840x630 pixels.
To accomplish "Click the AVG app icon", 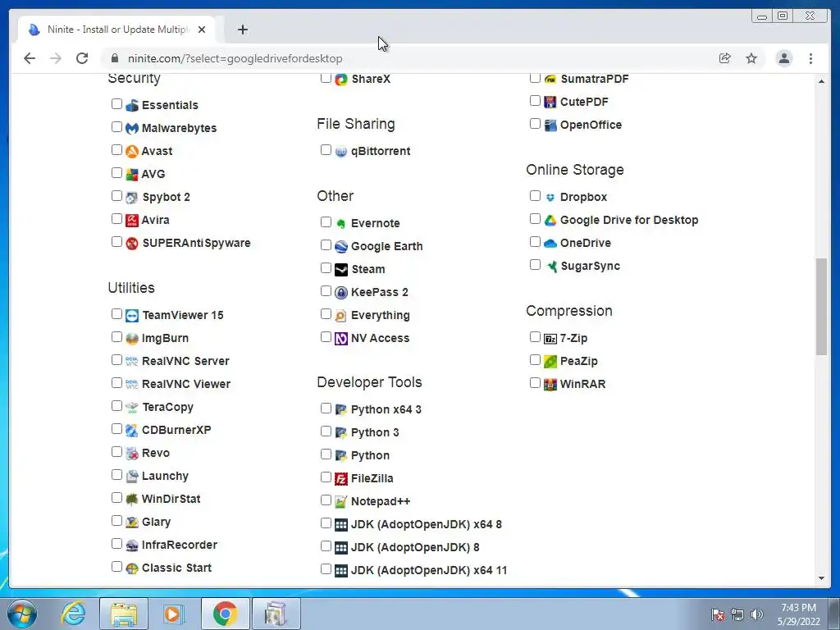I will pyautogui.click(x=132, y=174).
